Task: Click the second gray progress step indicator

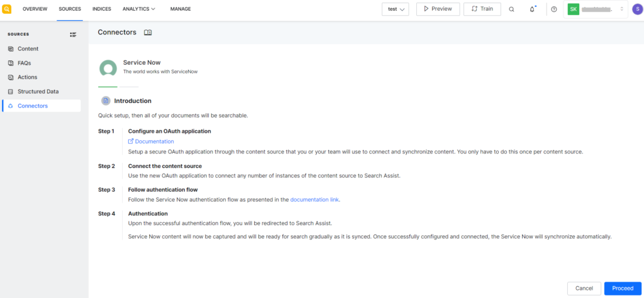Action: pyautogui.click(x=130, y=87)
